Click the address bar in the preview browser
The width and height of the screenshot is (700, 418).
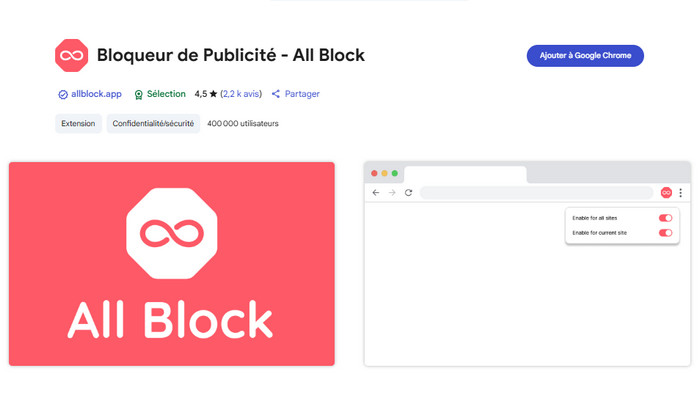(x=535, y=192)
